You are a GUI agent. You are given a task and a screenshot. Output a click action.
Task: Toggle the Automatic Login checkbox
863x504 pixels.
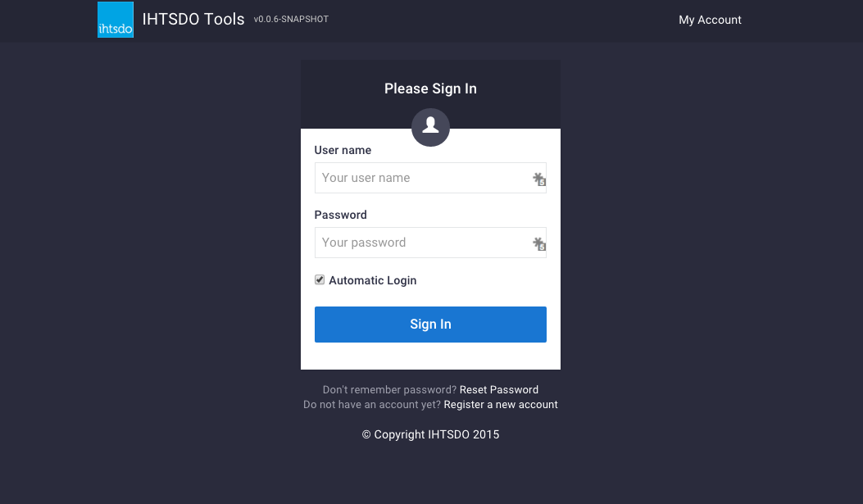[320, 280]
